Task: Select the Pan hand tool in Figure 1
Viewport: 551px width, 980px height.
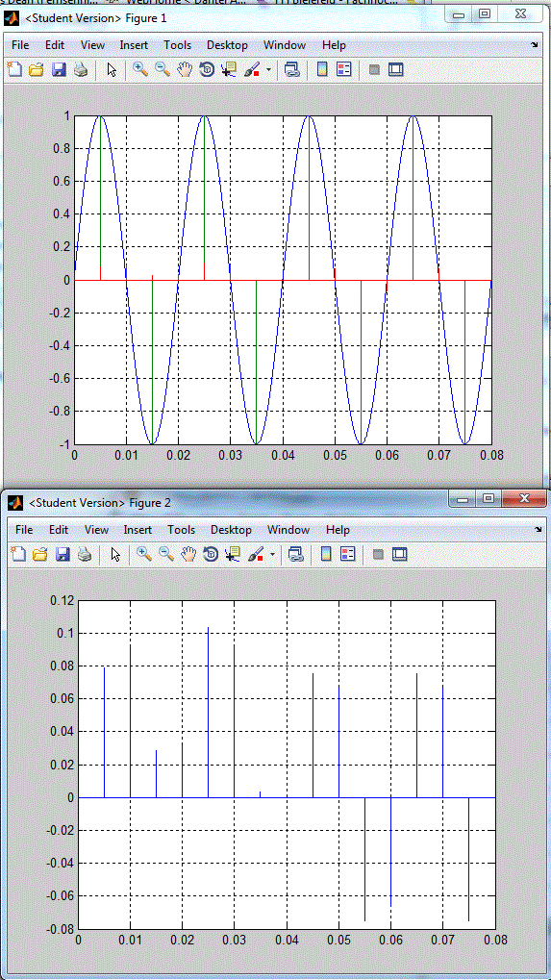Action: [x=185, y=70]
